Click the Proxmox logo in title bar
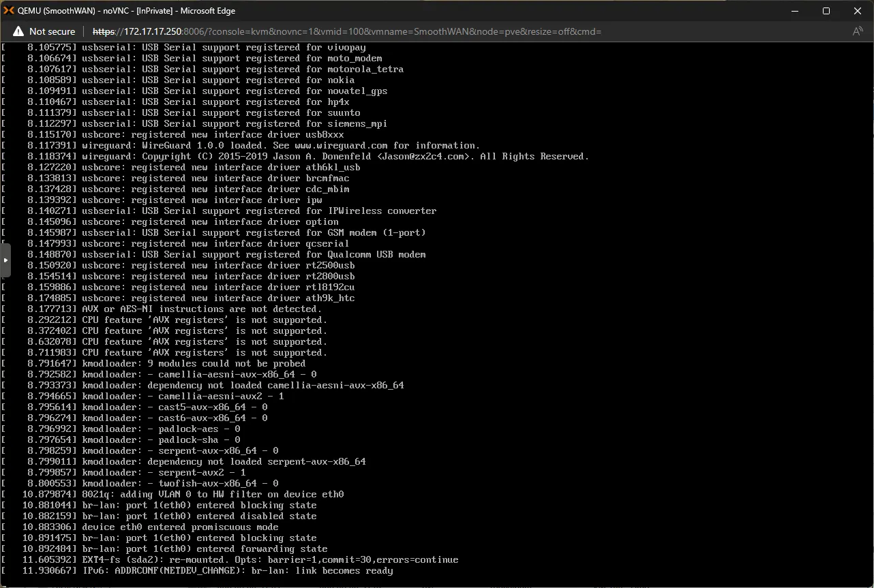This screenshot has width=874, height=588. (9, 11)
